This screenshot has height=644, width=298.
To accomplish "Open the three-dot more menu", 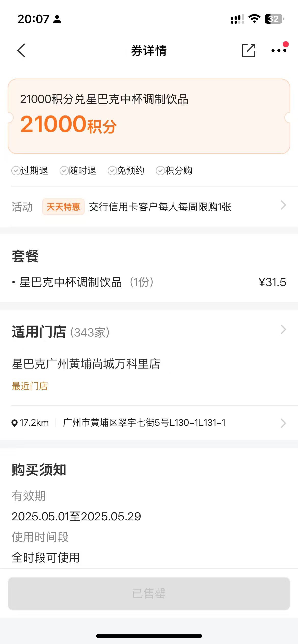I will tap(279, 50).
